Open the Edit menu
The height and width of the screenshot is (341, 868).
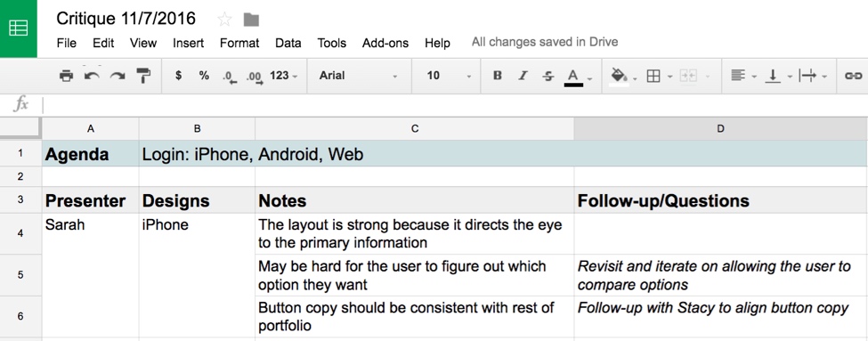click(103, 43)
